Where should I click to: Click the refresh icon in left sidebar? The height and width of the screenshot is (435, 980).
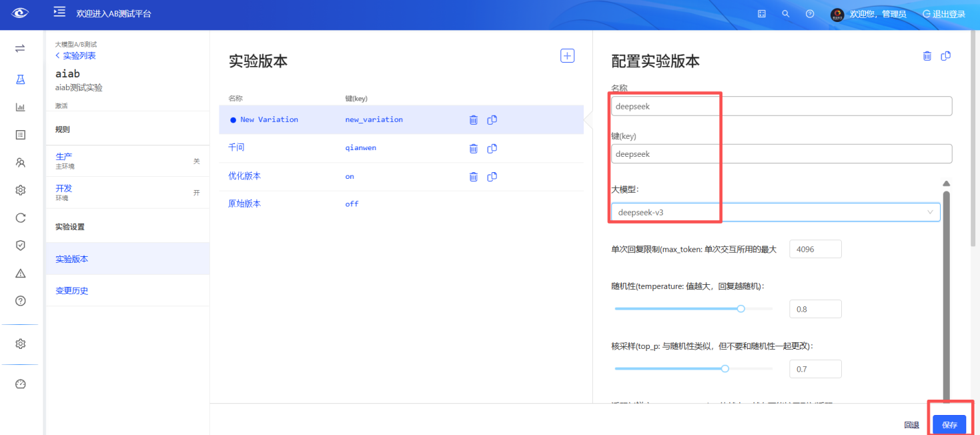point(20,217)
